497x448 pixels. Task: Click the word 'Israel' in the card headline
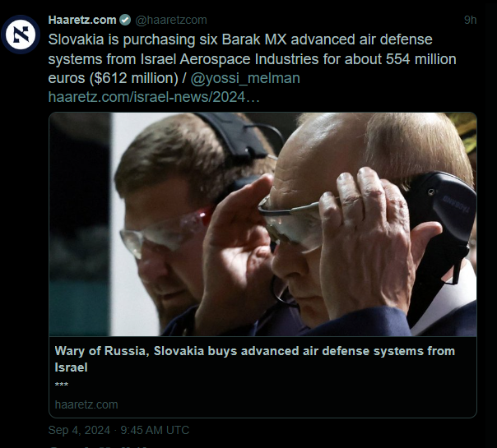[x=71, y=367]
